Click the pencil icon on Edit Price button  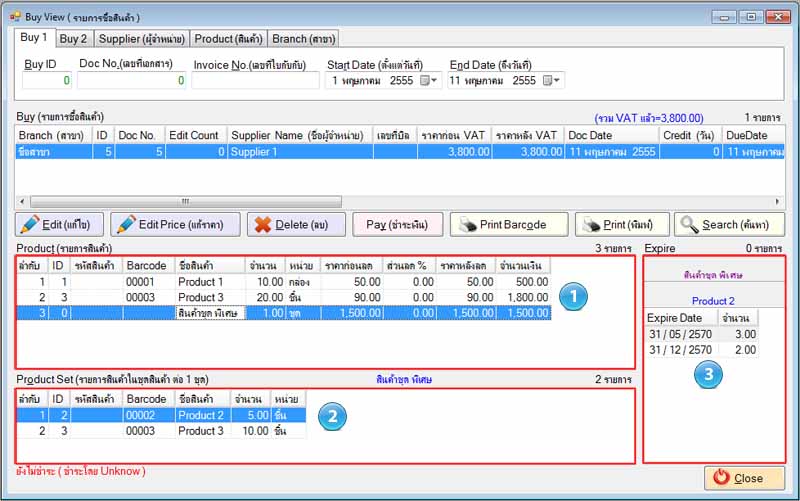point(126,224)
